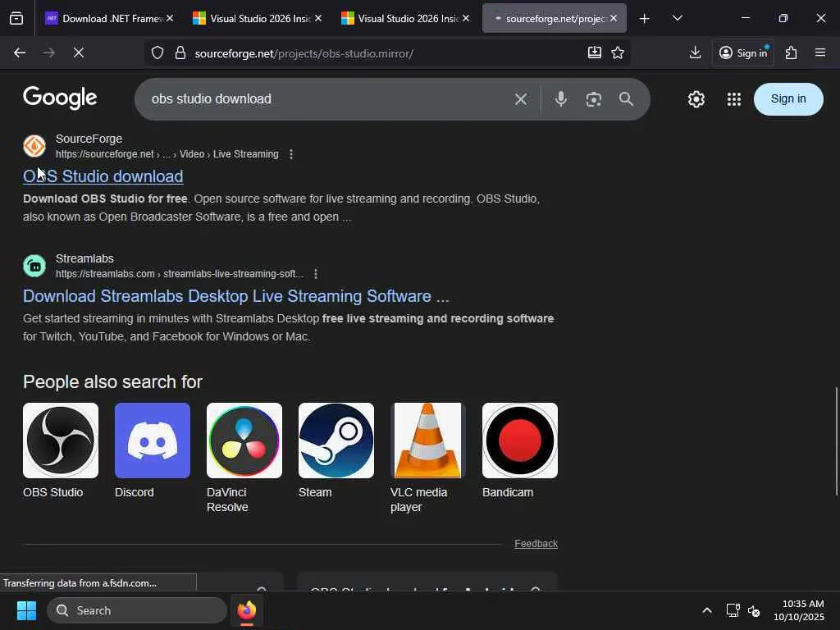Click the network status tray icon
This screenshot has width=840, height=630.
(733, 610)
